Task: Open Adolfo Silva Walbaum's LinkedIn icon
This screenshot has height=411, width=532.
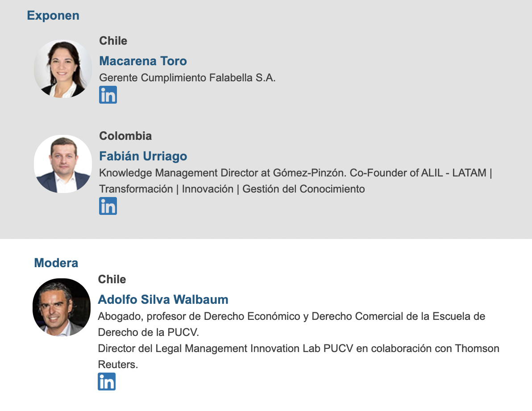Action: pos(107,382)
